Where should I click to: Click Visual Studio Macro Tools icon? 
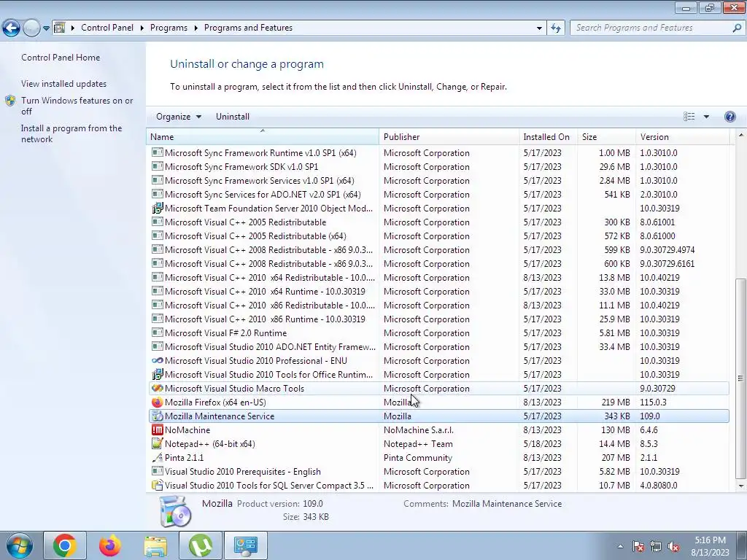(x=158, y=389)
